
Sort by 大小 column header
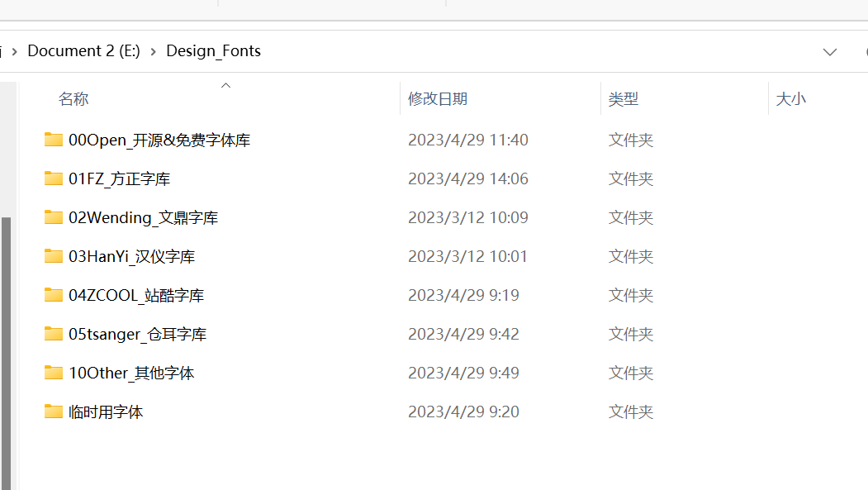791,99
